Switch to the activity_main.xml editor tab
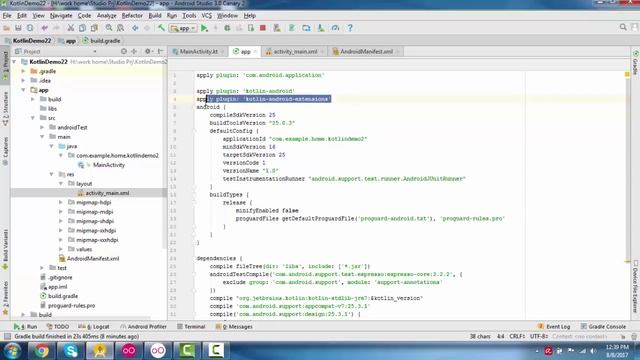This screenshot has width=640, height=360. coord(295,51)
